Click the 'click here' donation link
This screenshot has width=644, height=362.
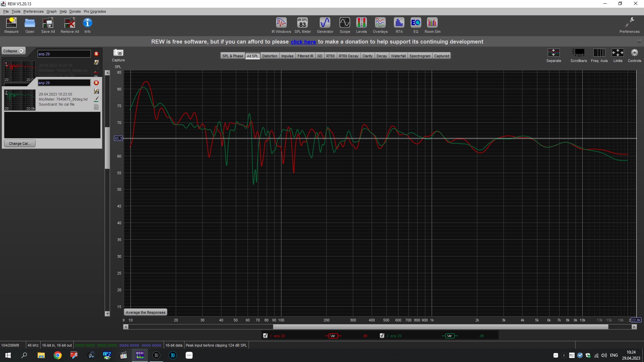tap(303, 42)
